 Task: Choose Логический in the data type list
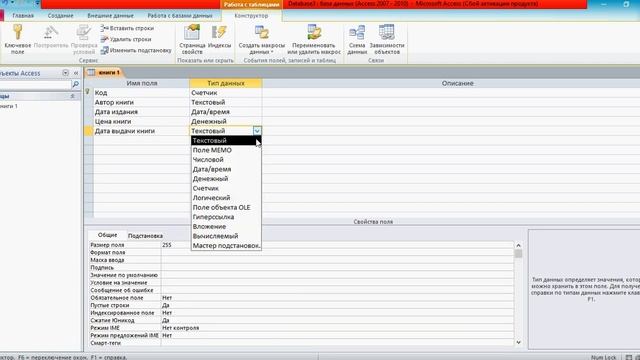point(226,198)
